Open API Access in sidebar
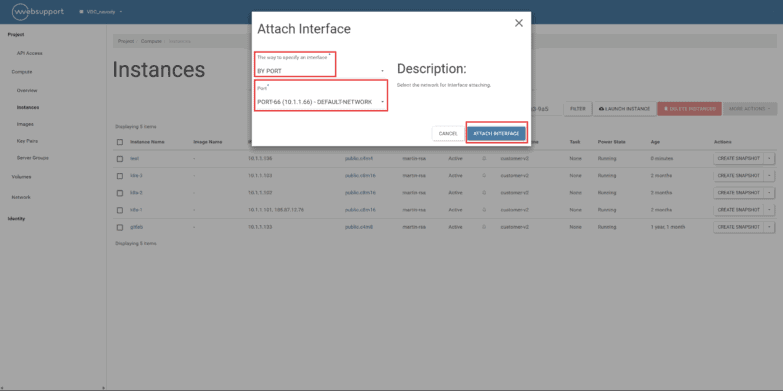Viewport: 783px width, 391px height. [29, 53]
